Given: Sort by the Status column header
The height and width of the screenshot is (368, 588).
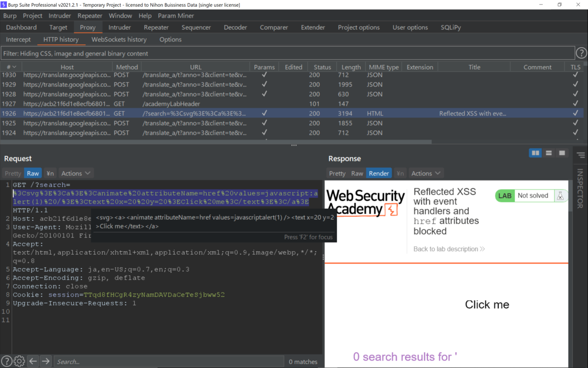Looking at the screenshot, I should 322,67.
